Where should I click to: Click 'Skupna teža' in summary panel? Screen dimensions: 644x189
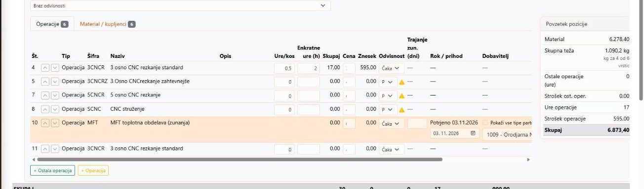[x=559, y=50]
